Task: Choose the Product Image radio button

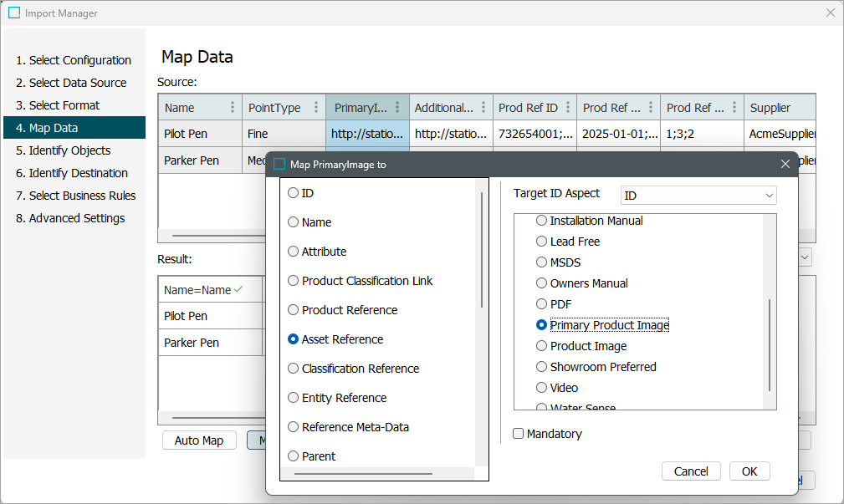Action: [x=542, y=346]
